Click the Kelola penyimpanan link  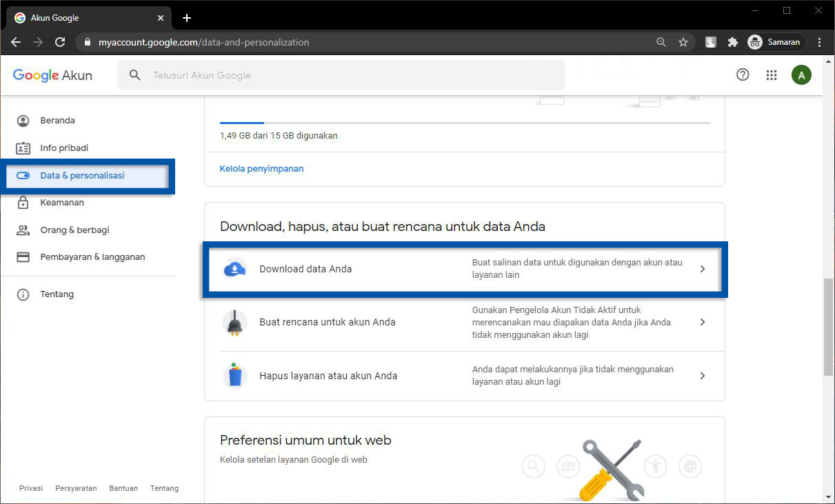click(x=261, y=168)
